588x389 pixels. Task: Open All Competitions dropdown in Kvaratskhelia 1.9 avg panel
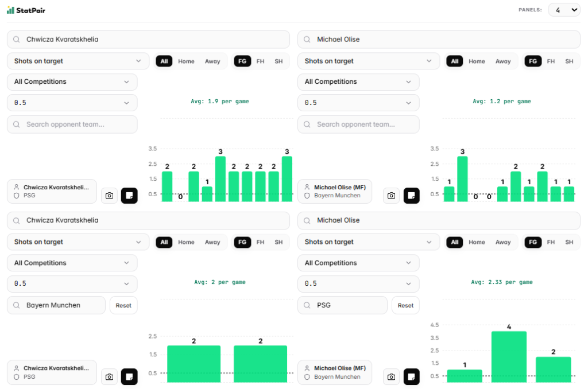(x=72, y=82)
